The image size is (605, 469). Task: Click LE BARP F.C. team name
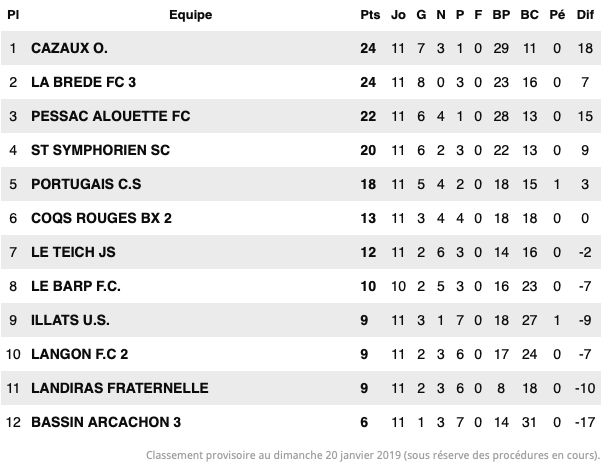76,286
